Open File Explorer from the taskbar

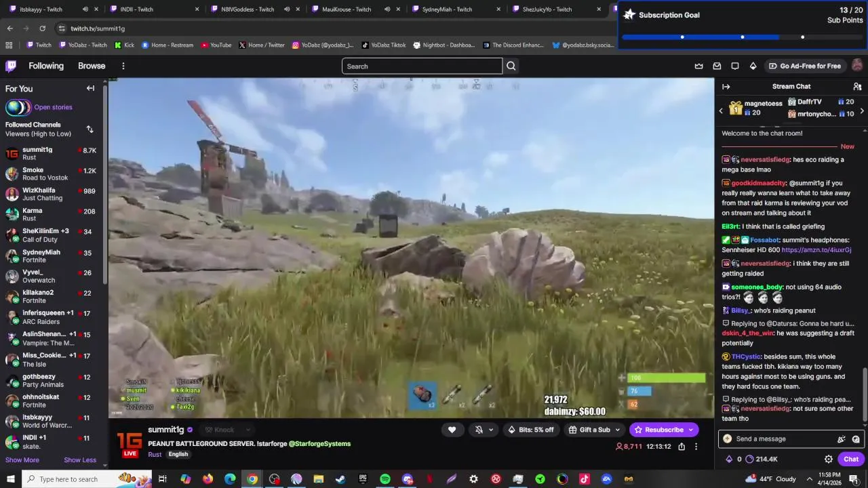(318, 479)
